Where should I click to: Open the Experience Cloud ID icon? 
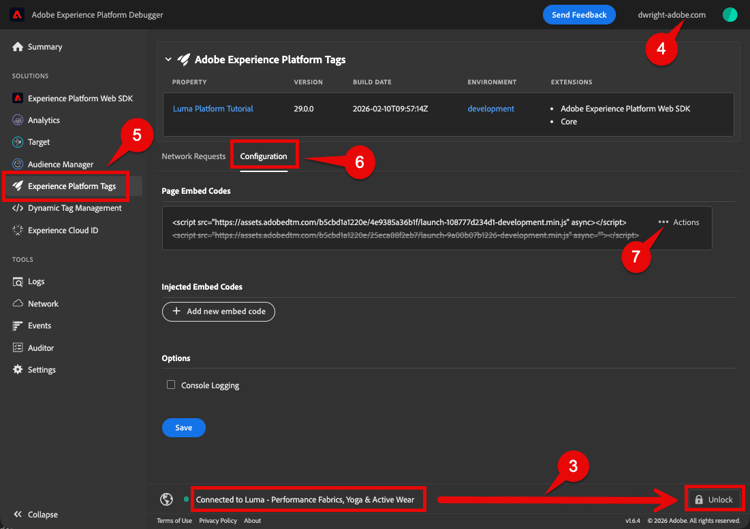(18, 230)
